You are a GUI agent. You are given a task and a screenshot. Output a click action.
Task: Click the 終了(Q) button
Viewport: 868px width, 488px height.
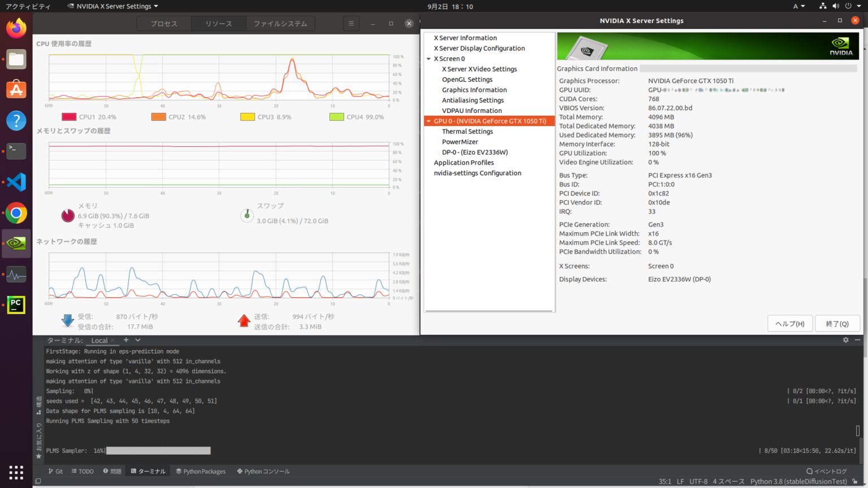837,323
